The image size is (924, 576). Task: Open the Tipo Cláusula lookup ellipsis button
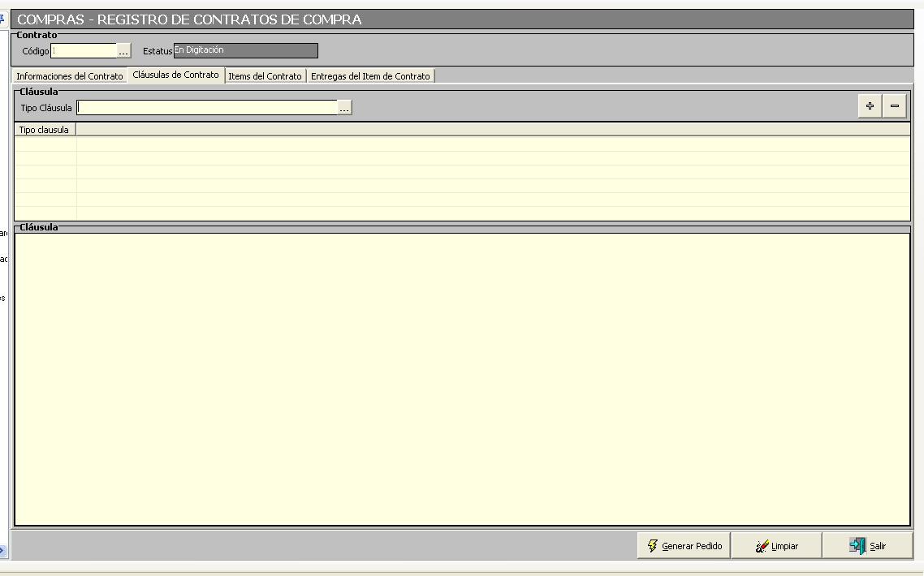point(344,108)
